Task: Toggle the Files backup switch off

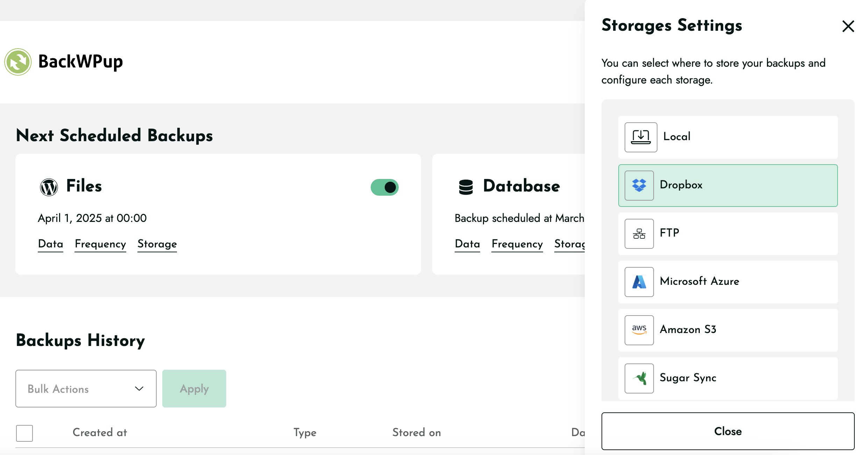Action: tap(385, 187)
